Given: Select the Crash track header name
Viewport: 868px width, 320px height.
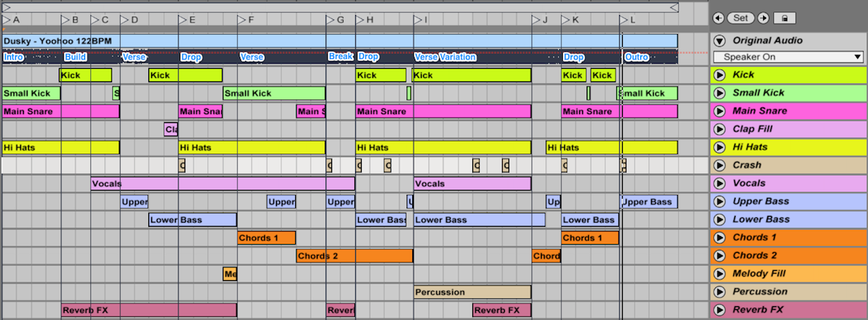Looking at the screenshot, I should point(746,165).
